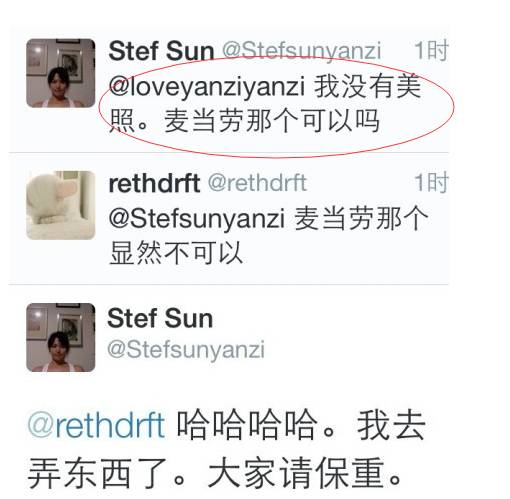Open @Stefsunyanzi mention in rethdrft's reply
The image size is (510, 499).
pos(197,218)
